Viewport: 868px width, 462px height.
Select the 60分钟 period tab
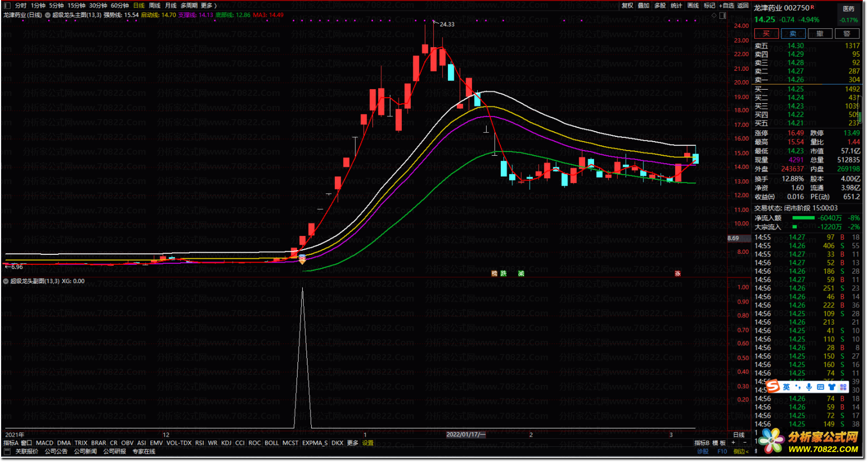tap(120, 6)
